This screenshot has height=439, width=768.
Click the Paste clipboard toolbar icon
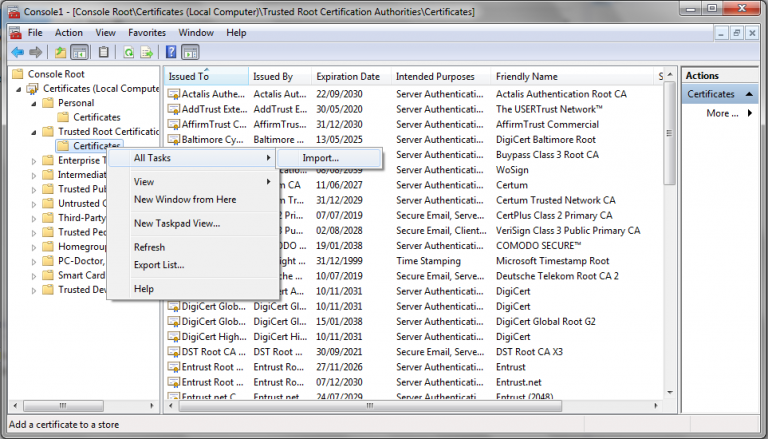(x=103, y=52)
